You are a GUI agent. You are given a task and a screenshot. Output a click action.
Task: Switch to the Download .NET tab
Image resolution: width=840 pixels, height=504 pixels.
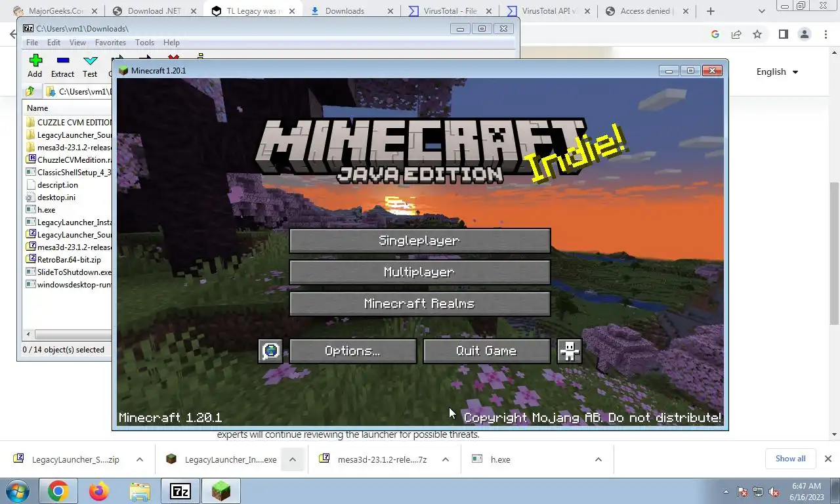(x=153, y=11)
